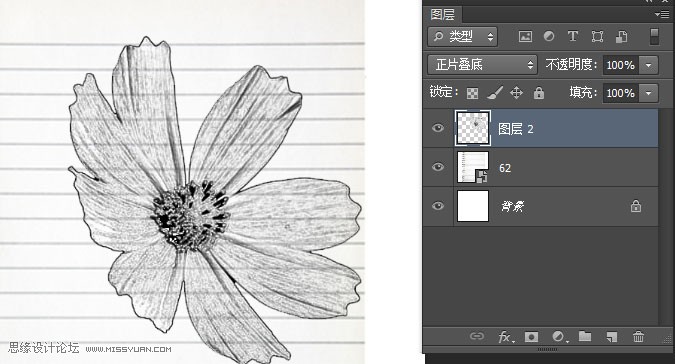Open the 不透明度 opacity slider arrow
This screenshot has width=675, height=364.
coord(648,65)
